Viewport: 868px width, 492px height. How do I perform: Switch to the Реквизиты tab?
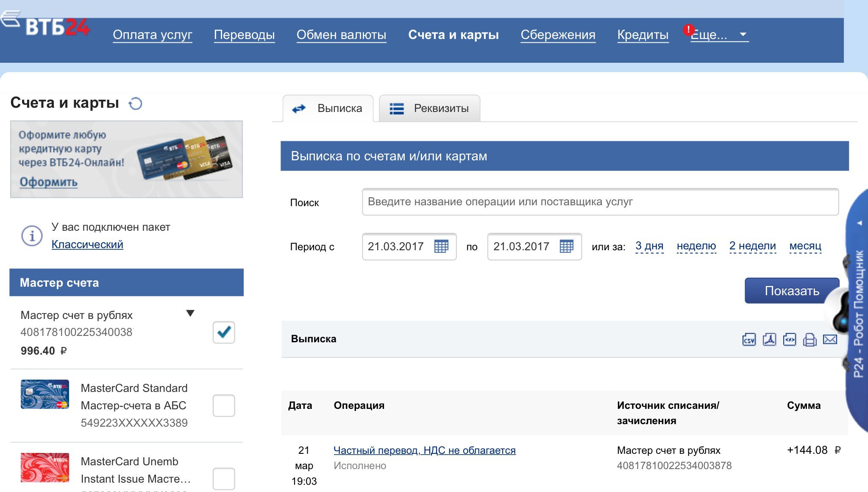[429, 109]
